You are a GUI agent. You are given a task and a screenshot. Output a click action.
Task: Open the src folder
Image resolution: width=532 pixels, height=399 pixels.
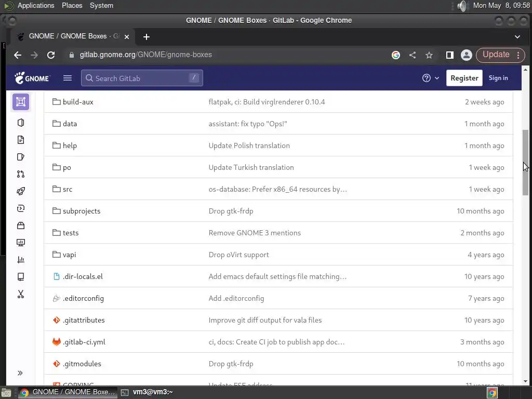tap(68, 189)
